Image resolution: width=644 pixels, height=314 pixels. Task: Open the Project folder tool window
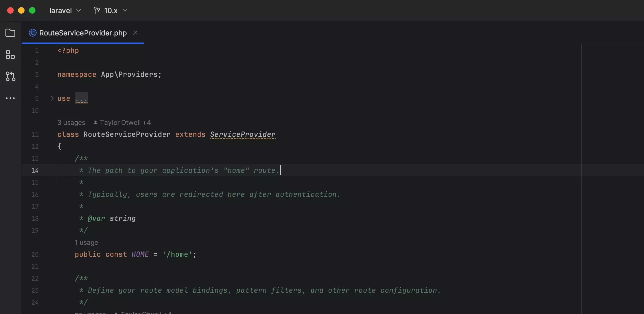(10, 33)
